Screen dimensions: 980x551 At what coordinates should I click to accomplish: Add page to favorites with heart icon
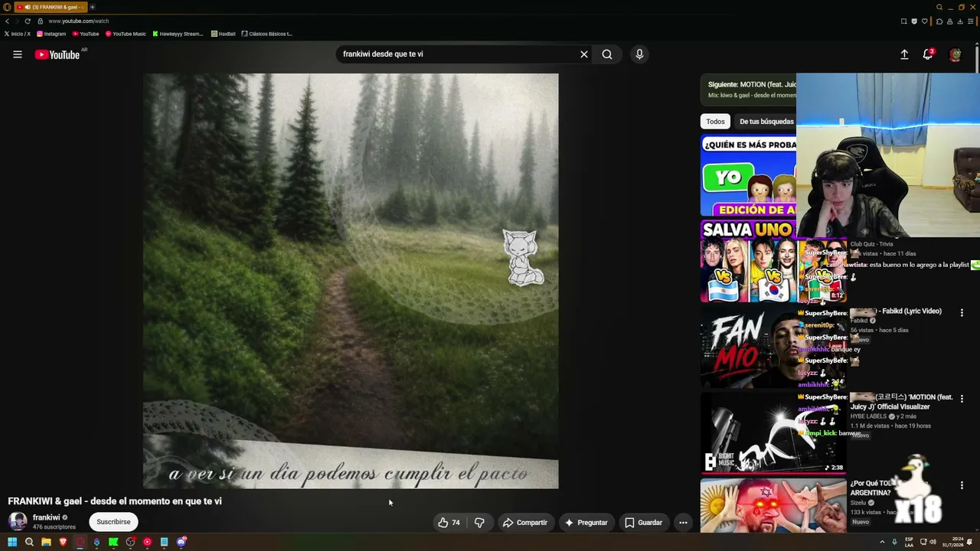click(924, 21)
